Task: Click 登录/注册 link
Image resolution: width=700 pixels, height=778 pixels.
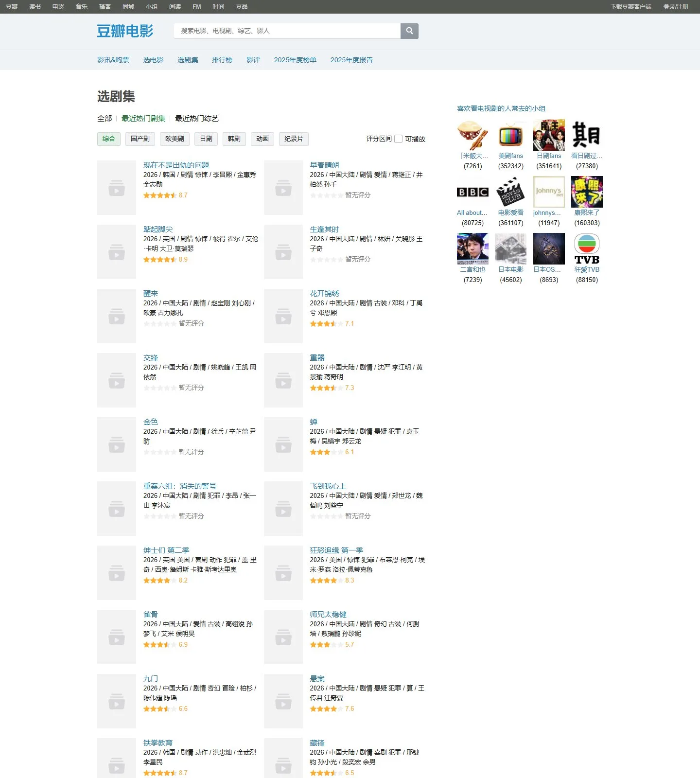Action: pos(676,7)
